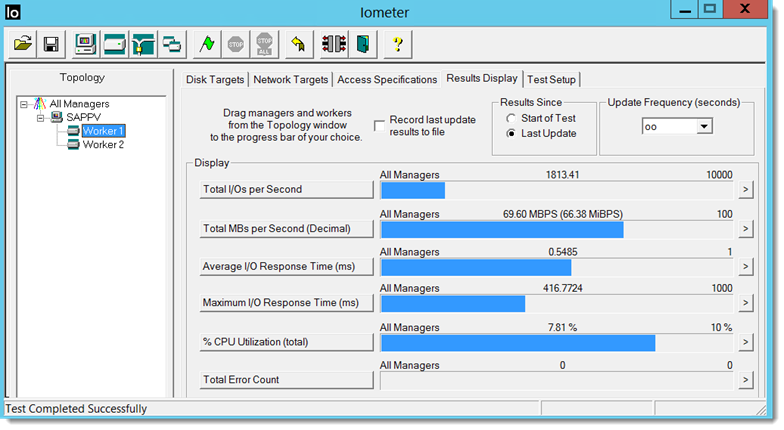Click the Total MBs progress bar
This screenshot has width=784, height=430.
(557, 230)
